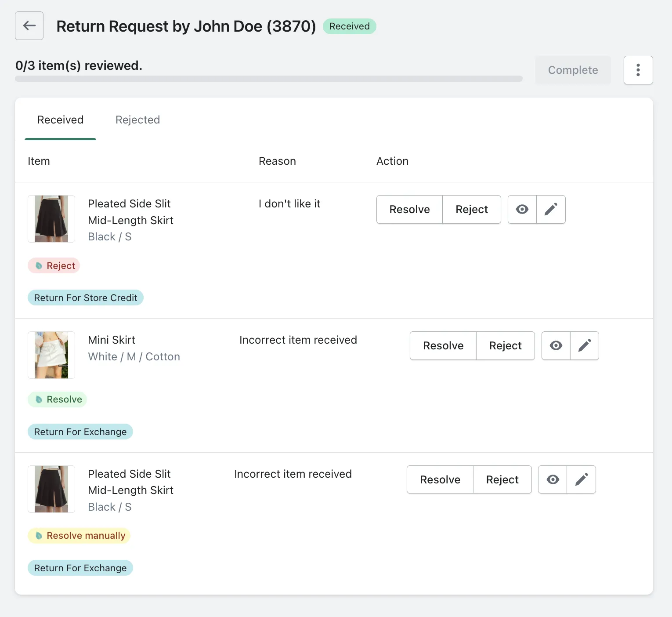Select the Received tab
This screenshot has width=672, height=617.
click(60, 120)
